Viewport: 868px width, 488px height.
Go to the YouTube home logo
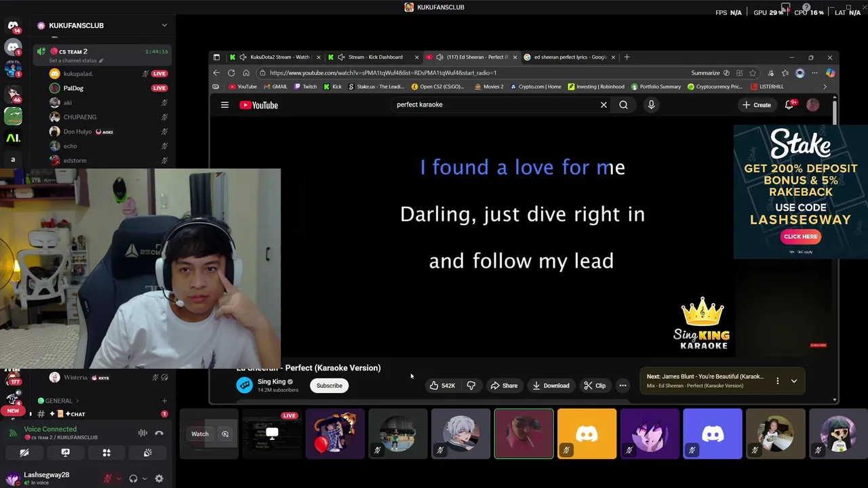[x=259, y=105]
